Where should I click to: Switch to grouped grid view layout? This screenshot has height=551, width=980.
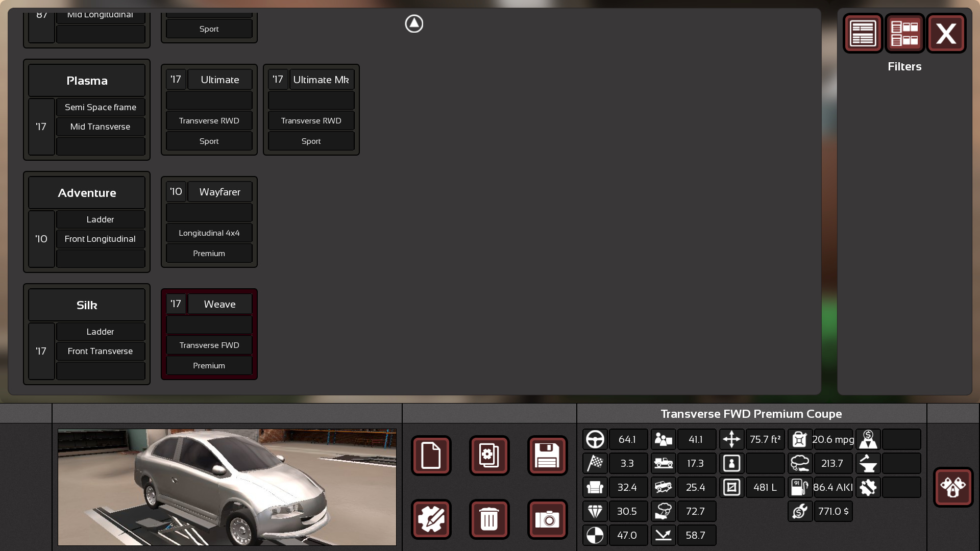point(904,34)
